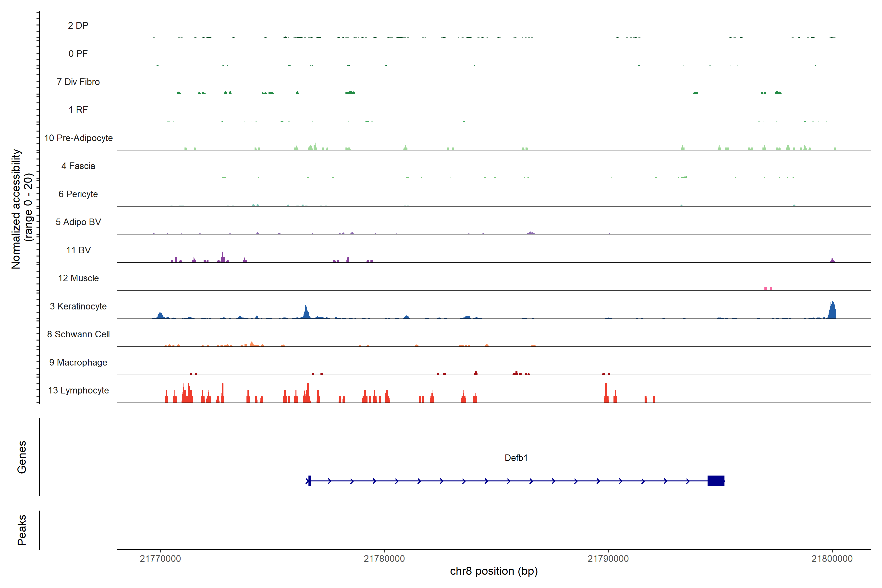Click the 12 Muscle track label
The width and height of the screenshot is (882, 588).
pos(78,278)
